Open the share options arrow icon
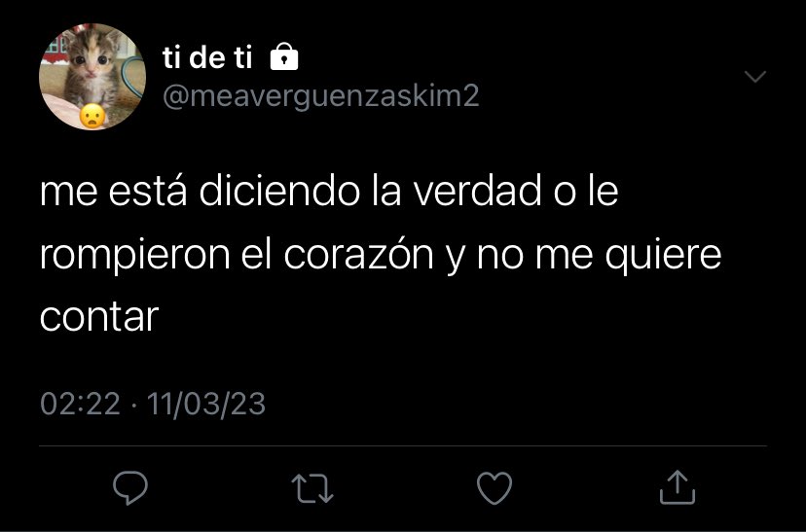 coord(677,487)
